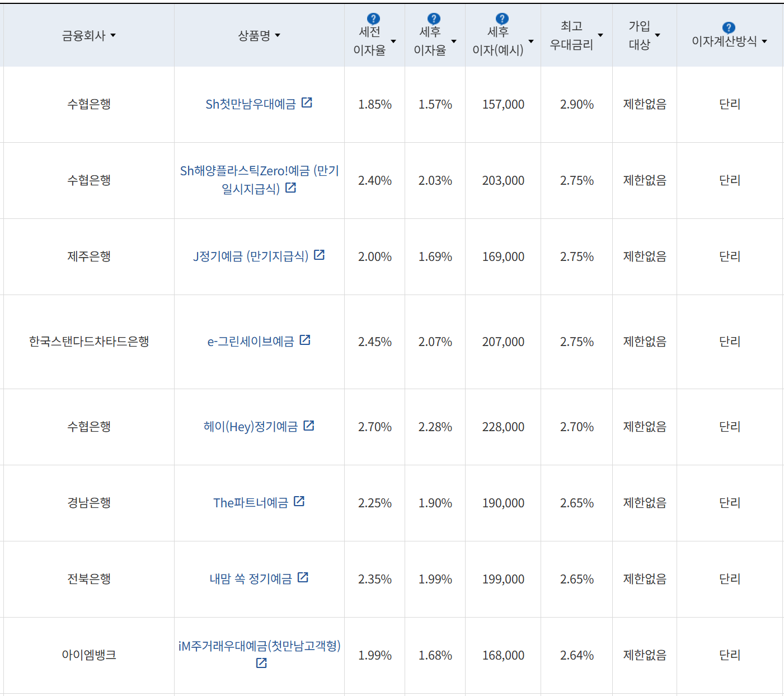Open sort dropdown on 가입대상 column
Image resolution: width=784 pixels, height=696 pixels.
658,35
